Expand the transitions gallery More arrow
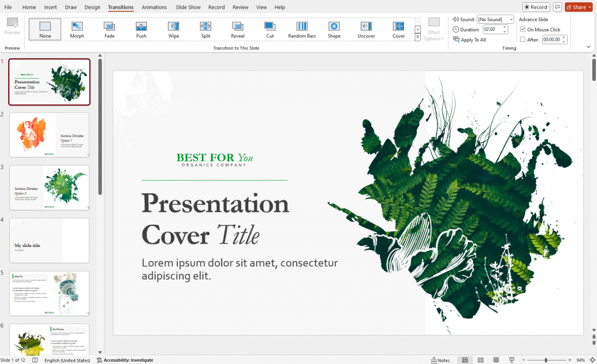 417,37
